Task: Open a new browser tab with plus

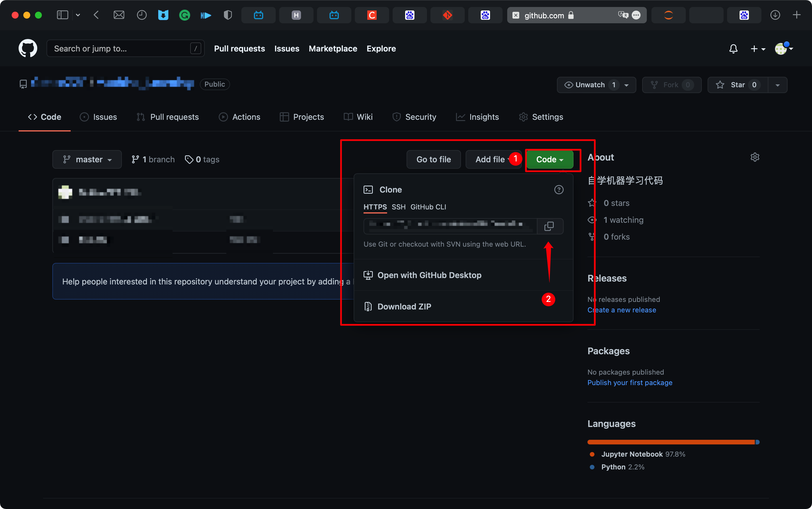Action: click(x=797, y=15)
